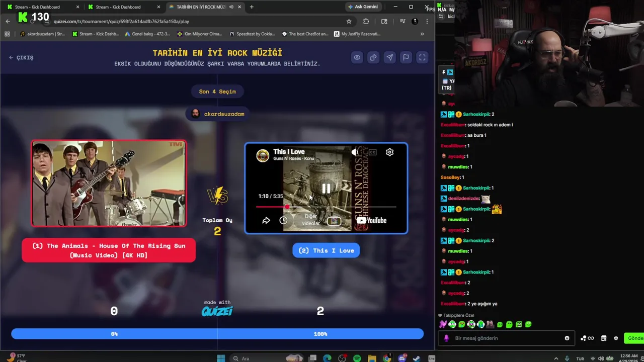Mute the TARİHİN EN İYİ ROCK tab audio icon
Screen dimensions: 644x362
click(x=231, y=7)
